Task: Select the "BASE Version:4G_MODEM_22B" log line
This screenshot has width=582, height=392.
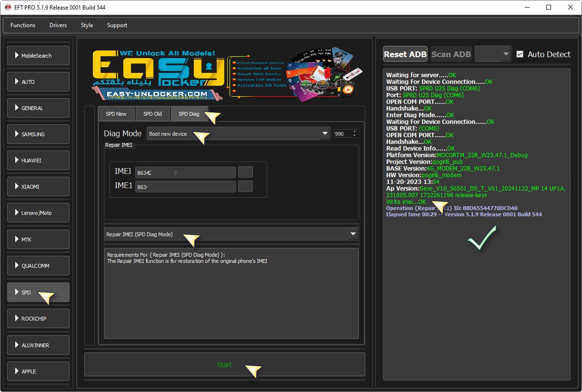Action: (x=443, y=169)
